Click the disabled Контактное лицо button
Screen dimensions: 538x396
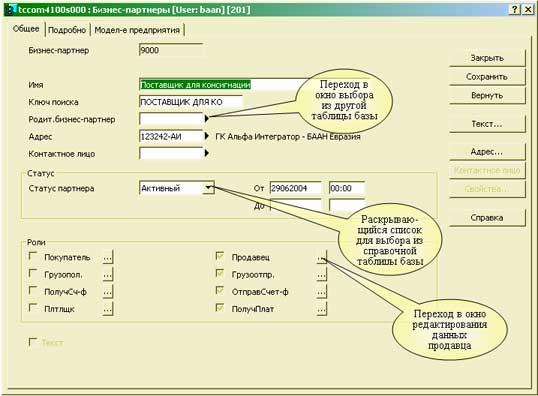coord(487,170)
